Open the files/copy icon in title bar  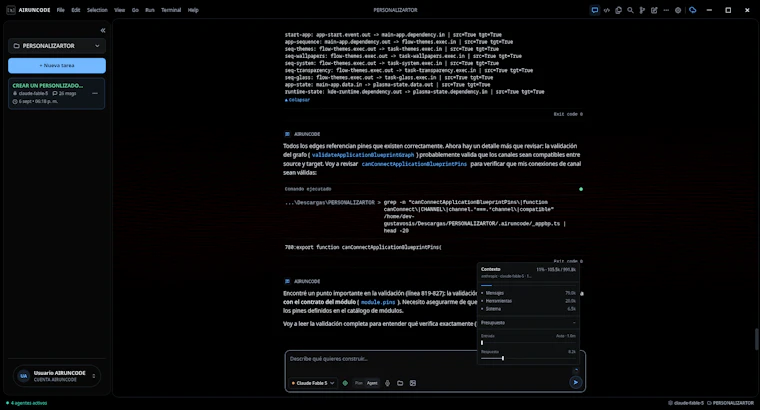[618, 10]
